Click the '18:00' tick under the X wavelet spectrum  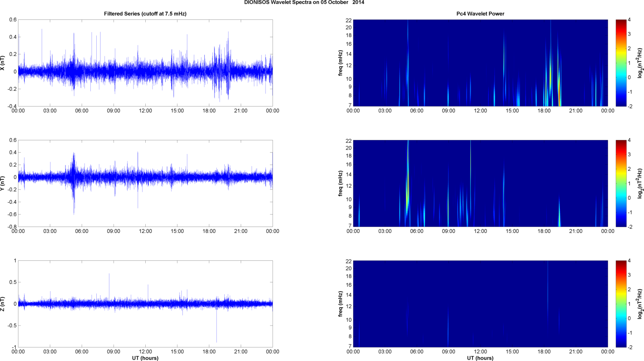click(544, 111)
